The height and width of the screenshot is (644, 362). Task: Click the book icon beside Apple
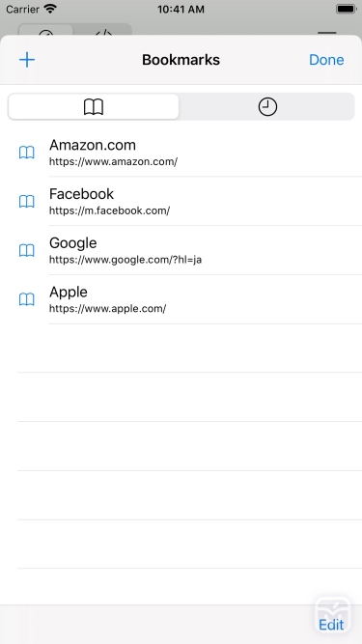point(27,300)
